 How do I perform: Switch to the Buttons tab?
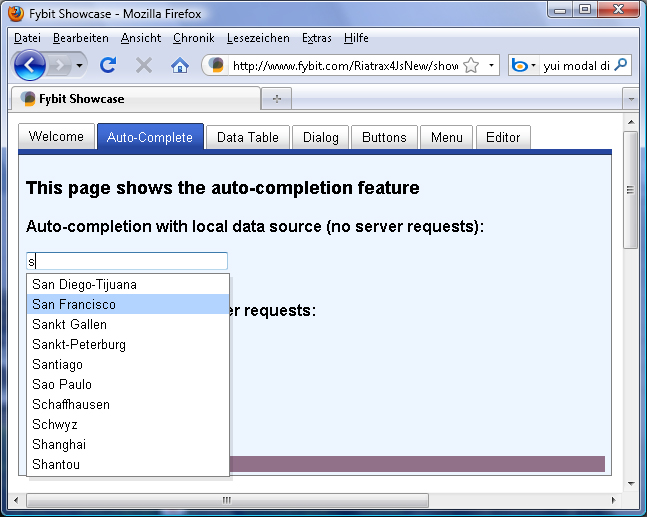tap(384, 137)
